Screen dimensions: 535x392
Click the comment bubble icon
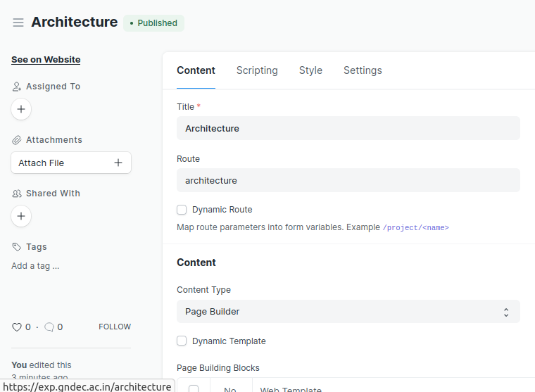tap(49, 327)
